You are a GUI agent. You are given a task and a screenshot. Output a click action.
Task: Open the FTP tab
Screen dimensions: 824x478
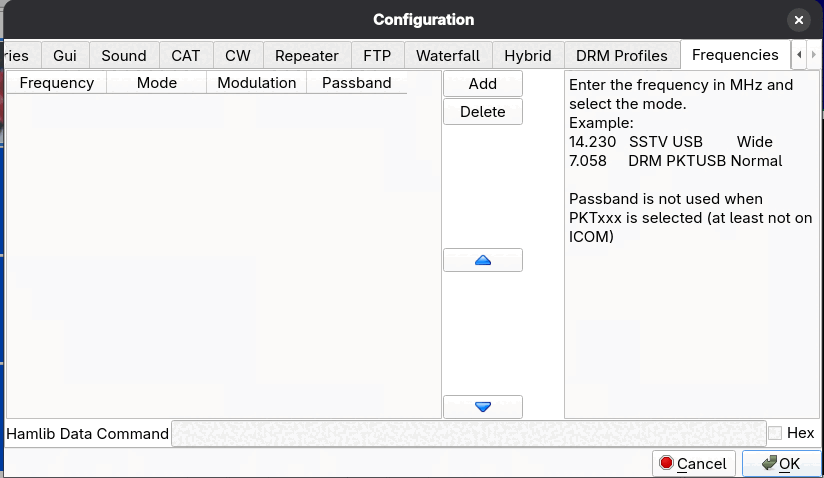pyautogui.click(x=377, y=56)
